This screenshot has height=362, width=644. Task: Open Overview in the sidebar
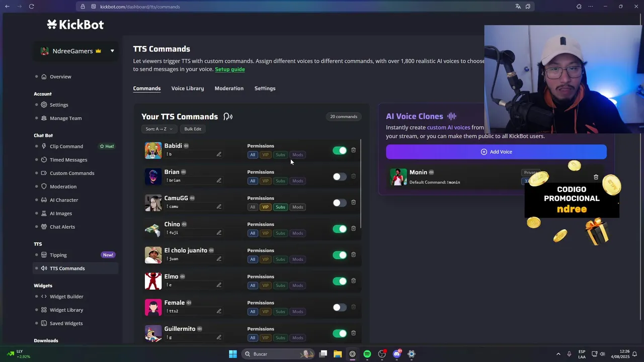pos(60,76)
